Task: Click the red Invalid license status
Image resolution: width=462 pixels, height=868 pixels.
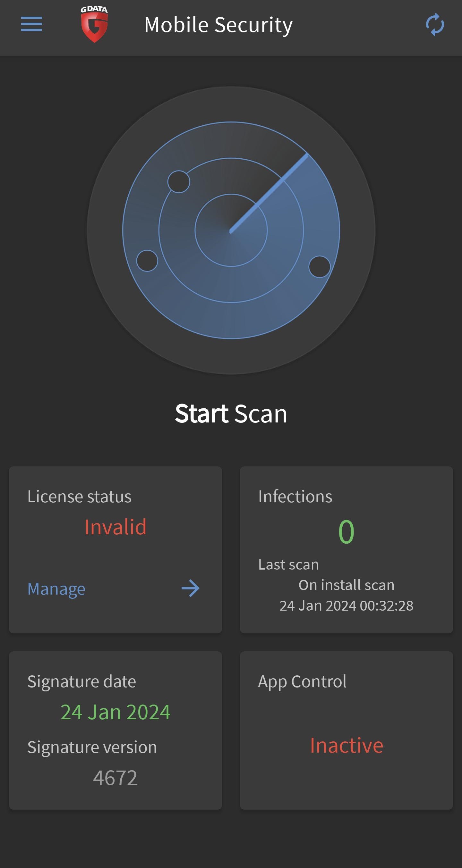Action: [x=115, y=527]
